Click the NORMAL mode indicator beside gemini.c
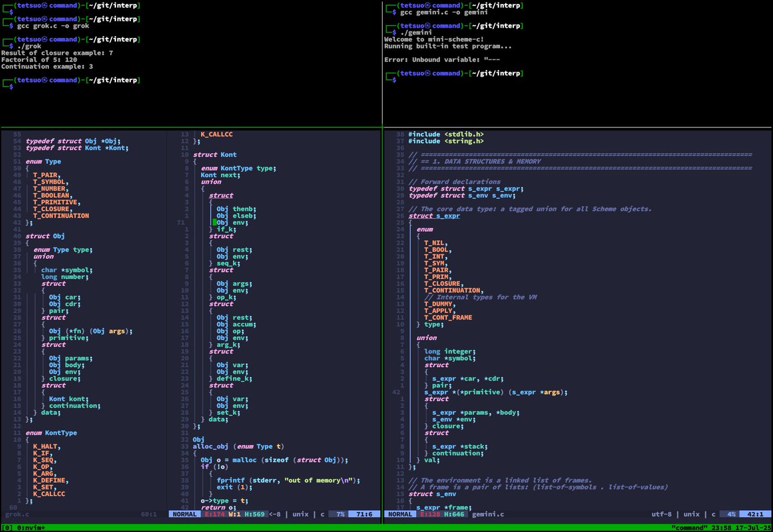The image size is (773, 532). click(x=400, y=515)
